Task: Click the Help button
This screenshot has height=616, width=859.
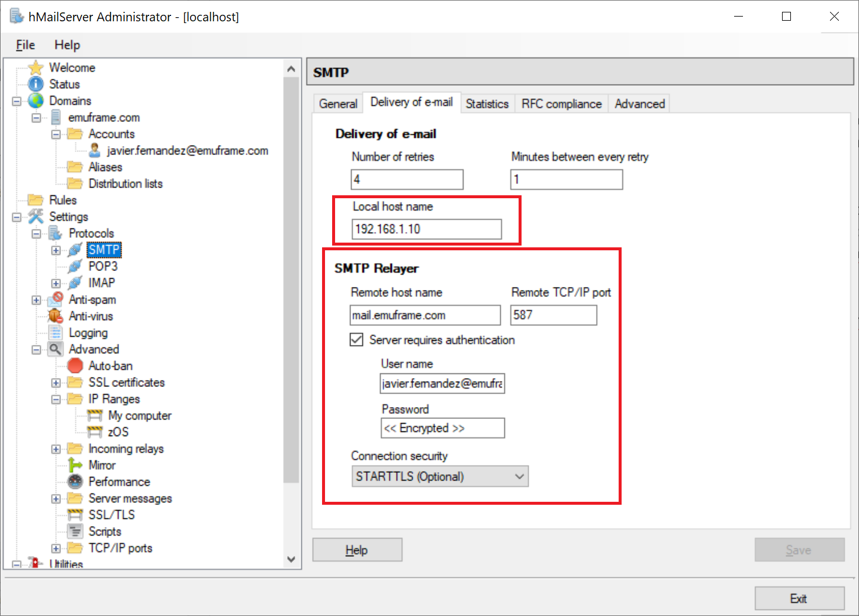Action: click(x=357, y=550)
